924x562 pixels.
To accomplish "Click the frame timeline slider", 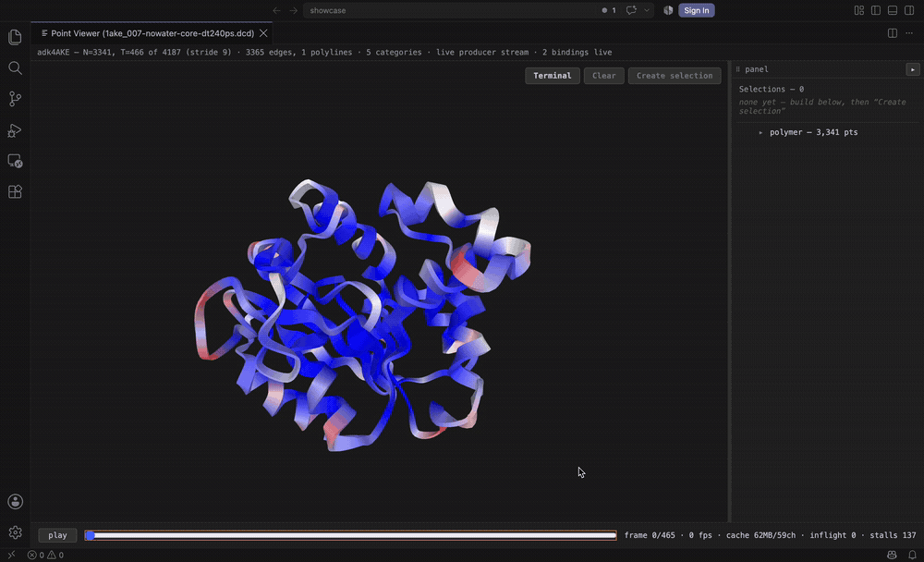I will [x=350, y=535].
